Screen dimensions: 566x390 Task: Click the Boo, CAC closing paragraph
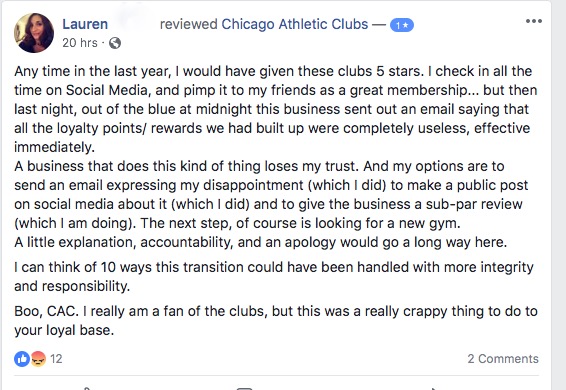276,321
